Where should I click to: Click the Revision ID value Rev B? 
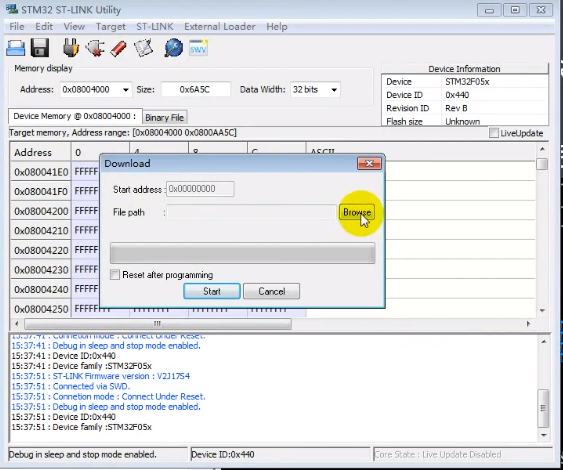[456, 108]
